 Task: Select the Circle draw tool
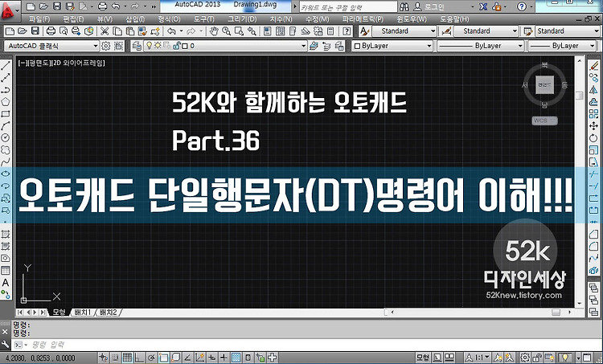[x=6, y=137]
